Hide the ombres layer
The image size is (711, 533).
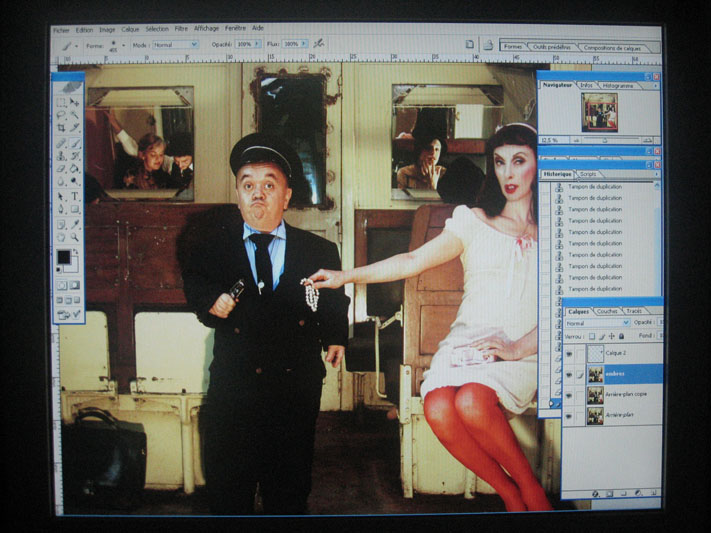pos(569,374)
